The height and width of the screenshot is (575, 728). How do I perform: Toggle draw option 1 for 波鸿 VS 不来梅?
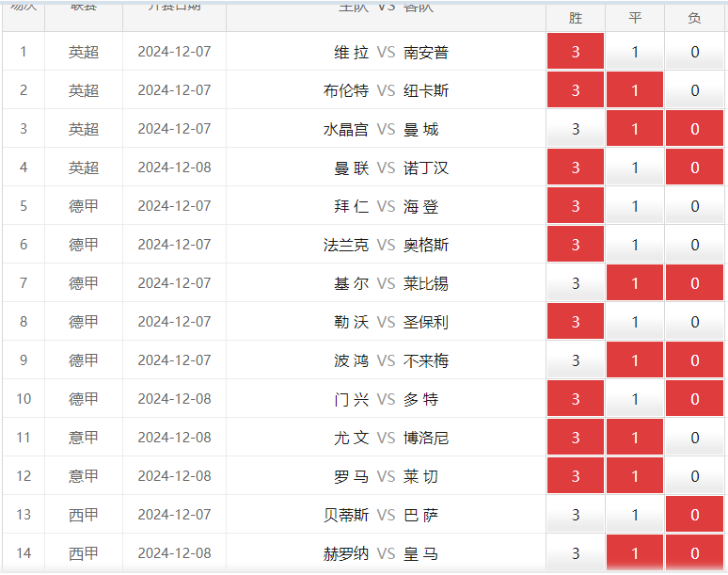pos(635,359)
